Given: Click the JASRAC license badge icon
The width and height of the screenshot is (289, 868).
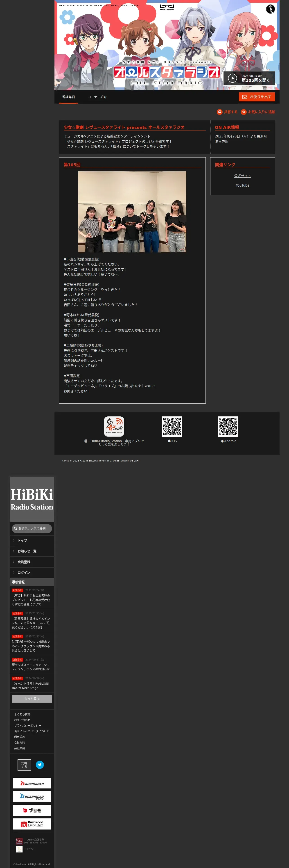Looking at the screenshot, I should click(19, 841).
